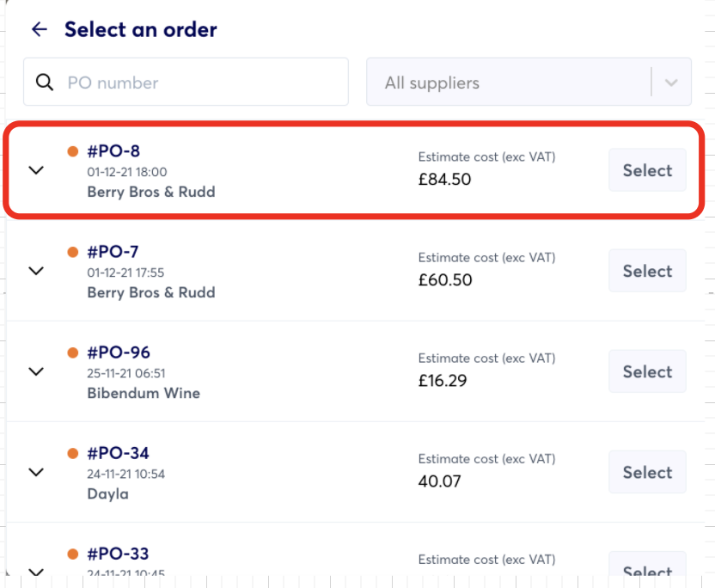This screenshot has height=588, width=715.
Task: Expand order #PO-96 details
Action: point(36,371)
